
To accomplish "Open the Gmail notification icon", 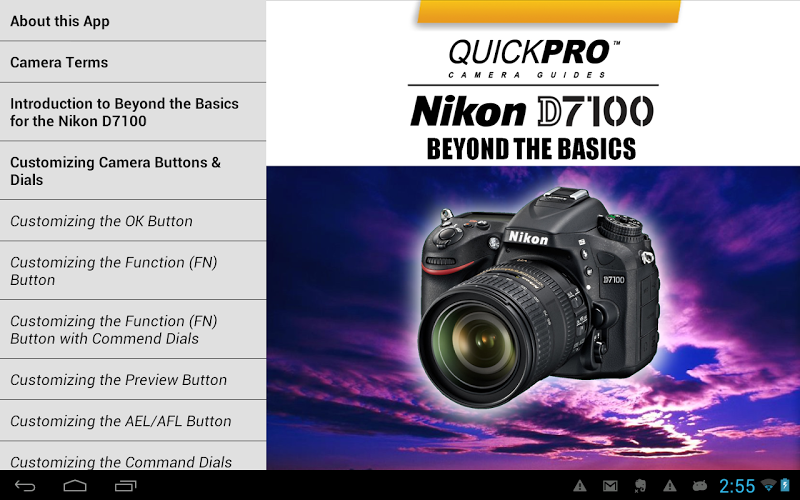I will (x=610, y=486).
